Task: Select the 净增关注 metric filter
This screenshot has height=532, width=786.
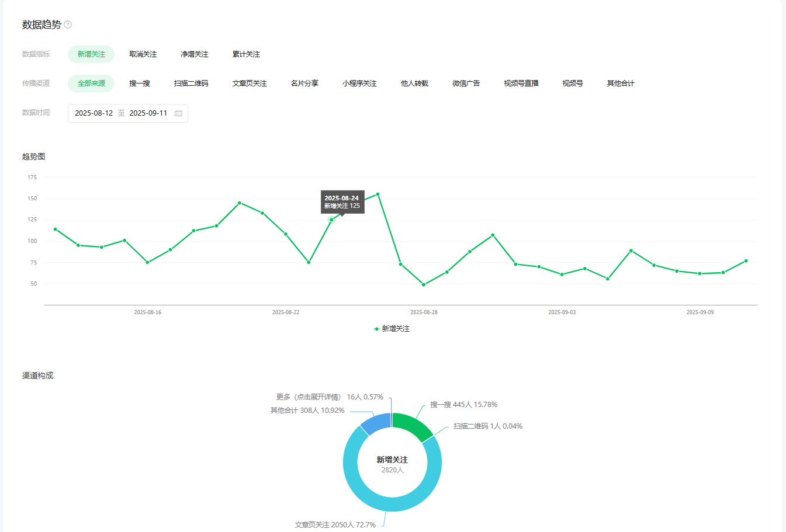Action: click(x=195, y=54)
